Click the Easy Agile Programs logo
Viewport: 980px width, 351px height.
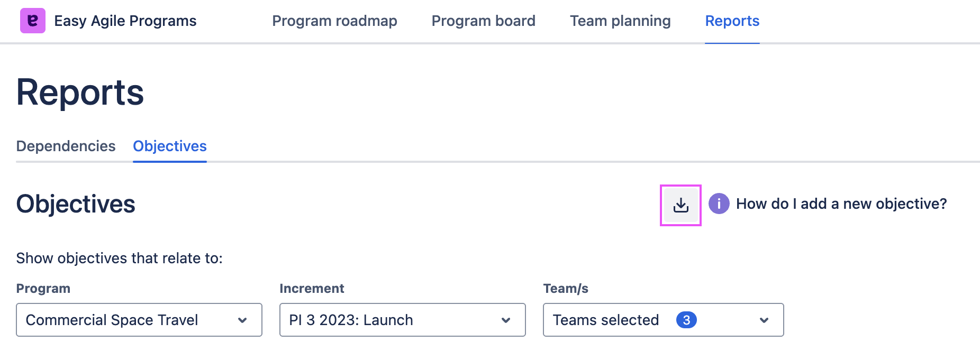(33, 21)
